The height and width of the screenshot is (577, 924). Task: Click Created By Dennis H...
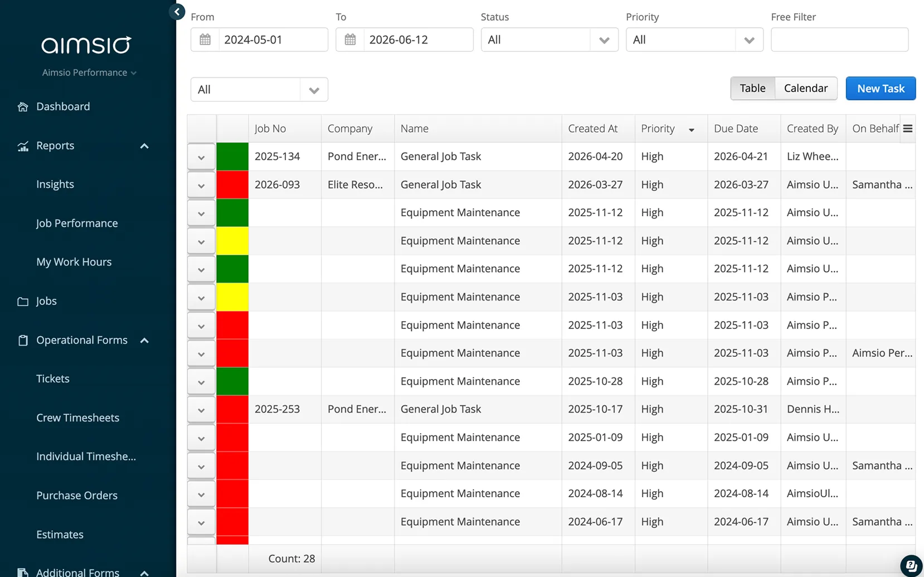click(x=813, y=409)
